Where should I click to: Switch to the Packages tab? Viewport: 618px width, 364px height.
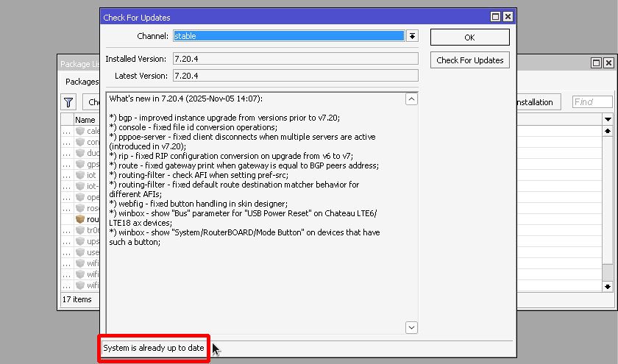tap(81, 82)
